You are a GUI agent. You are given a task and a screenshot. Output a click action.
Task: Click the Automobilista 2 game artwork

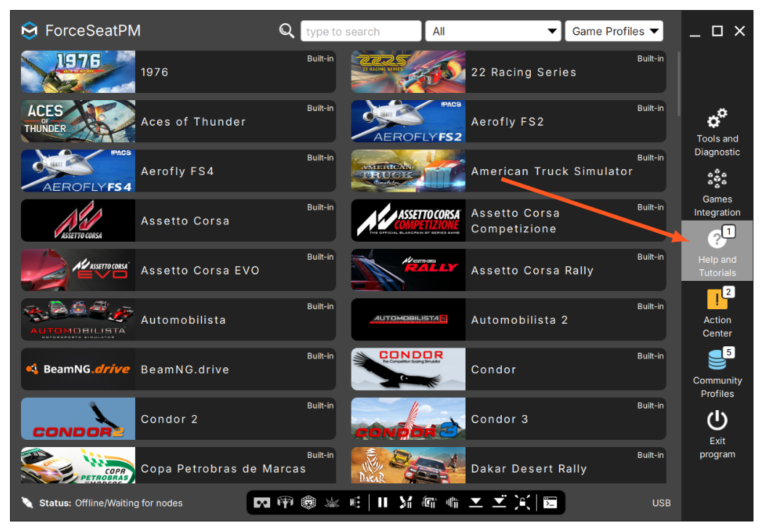(x=408, y=320)
